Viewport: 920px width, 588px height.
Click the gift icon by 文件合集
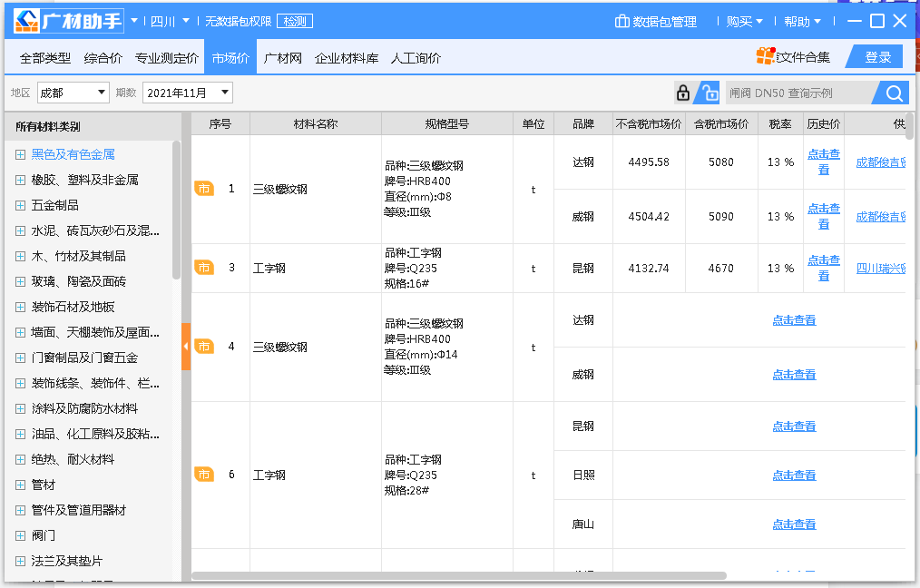pos(766,55)
